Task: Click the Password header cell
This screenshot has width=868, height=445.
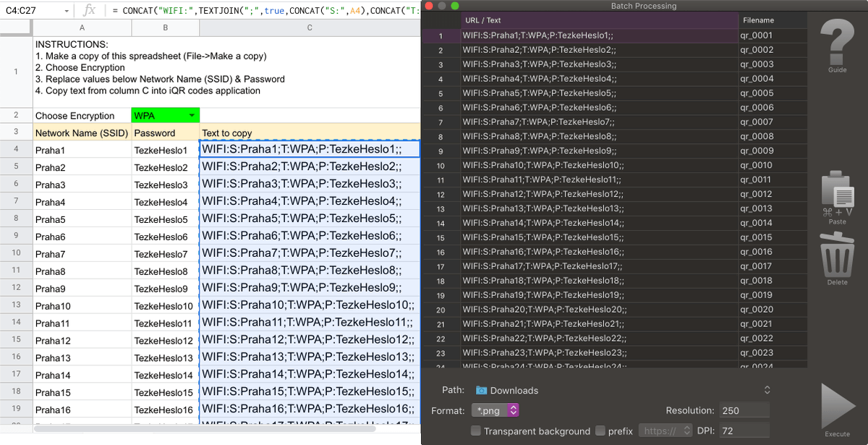Action: (x=165, y=132)
